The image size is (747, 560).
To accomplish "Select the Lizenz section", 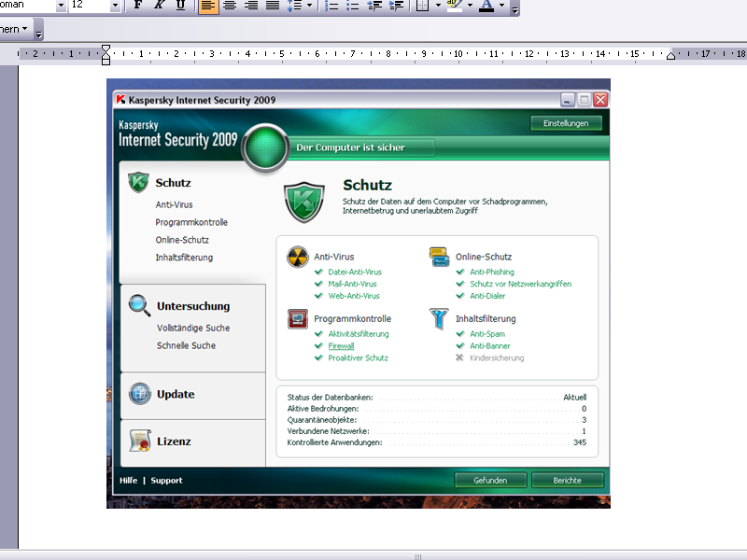I will pos(174,441).
